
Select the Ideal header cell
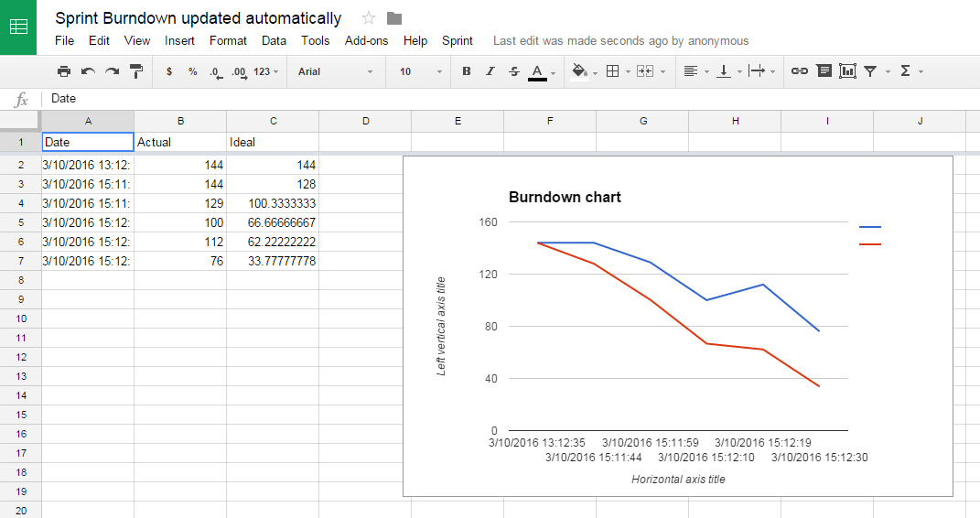pyautogui.click(x=273, y=143)
